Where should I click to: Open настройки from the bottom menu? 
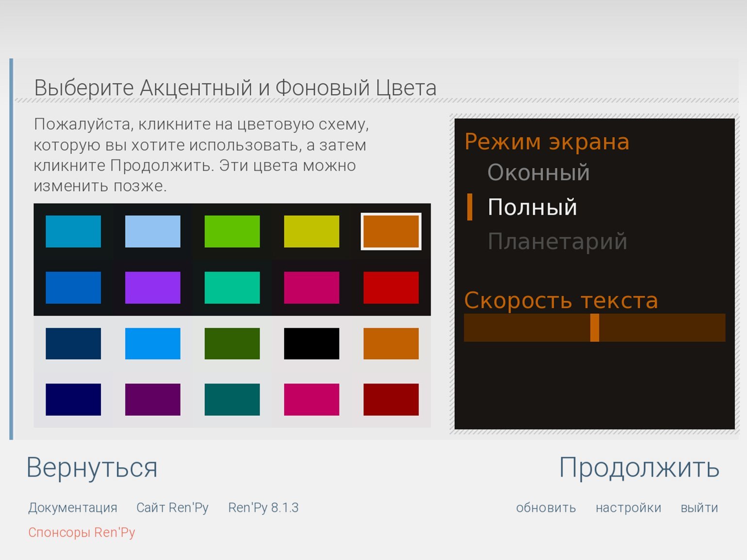click(x=628, y=508)
